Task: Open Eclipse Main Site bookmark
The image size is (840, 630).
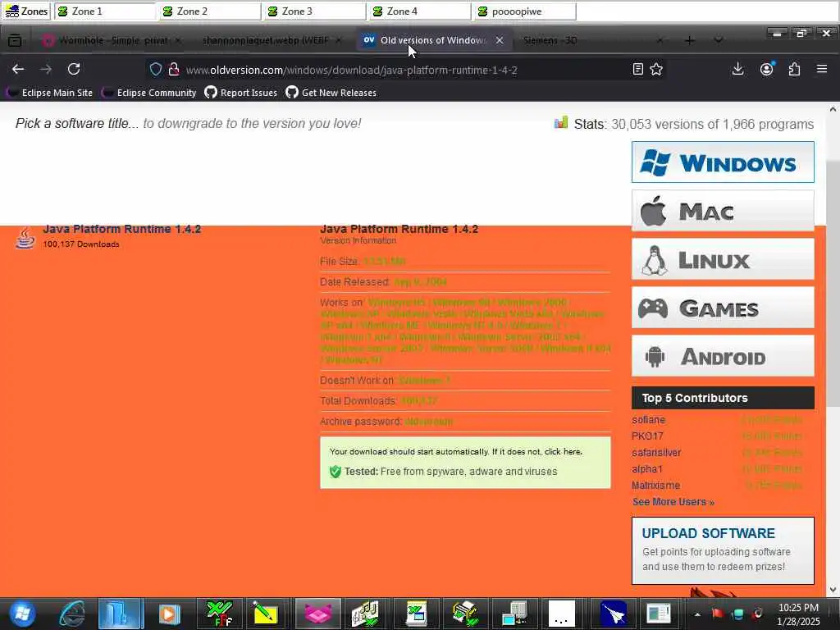Action: 50,93
